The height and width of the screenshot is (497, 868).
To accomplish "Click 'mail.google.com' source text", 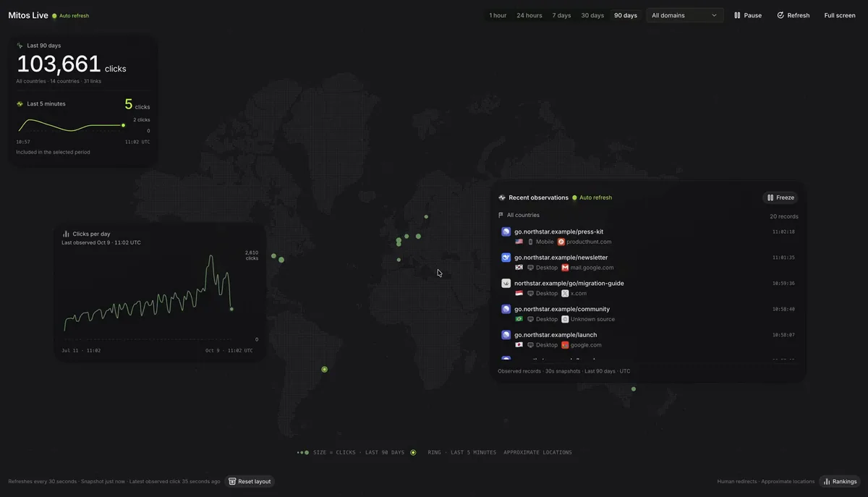I will 592,268.
